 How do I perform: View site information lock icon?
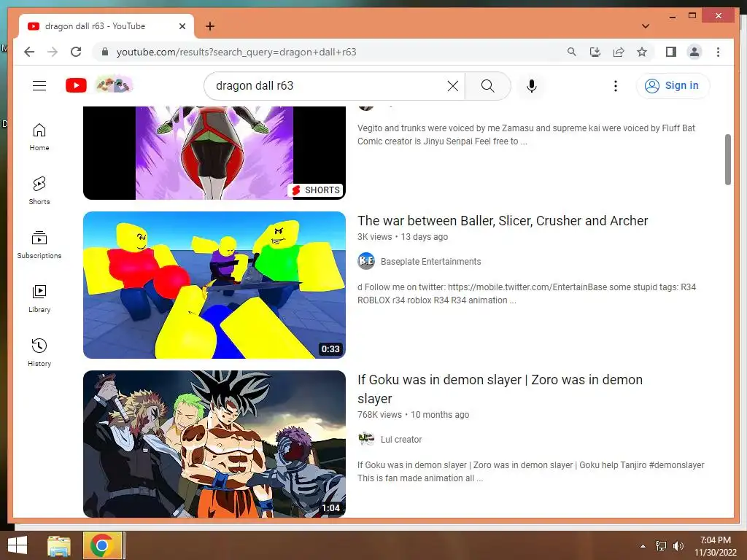[x=105, y=52]
